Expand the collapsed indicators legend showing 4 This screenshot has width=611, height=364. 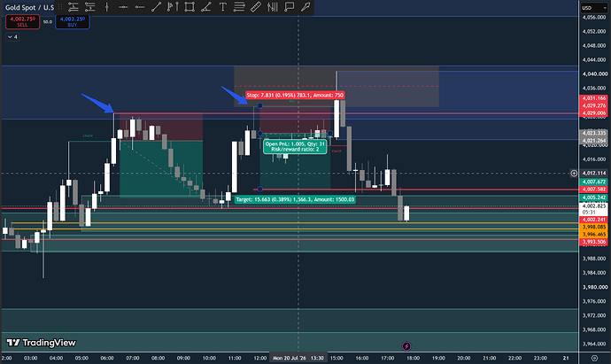click(x=12, y=37)
